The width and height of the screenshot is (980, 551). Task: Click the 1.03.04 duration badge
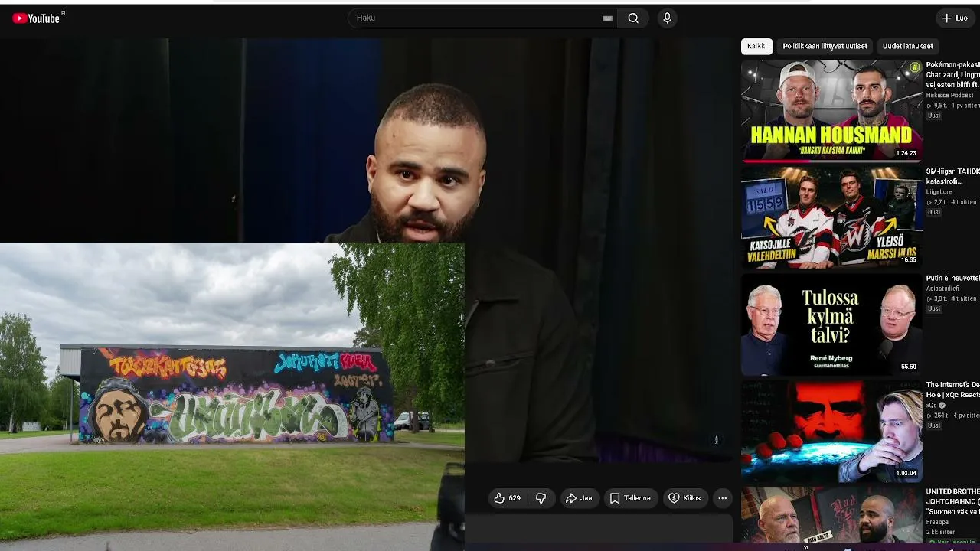coord(906,473)
